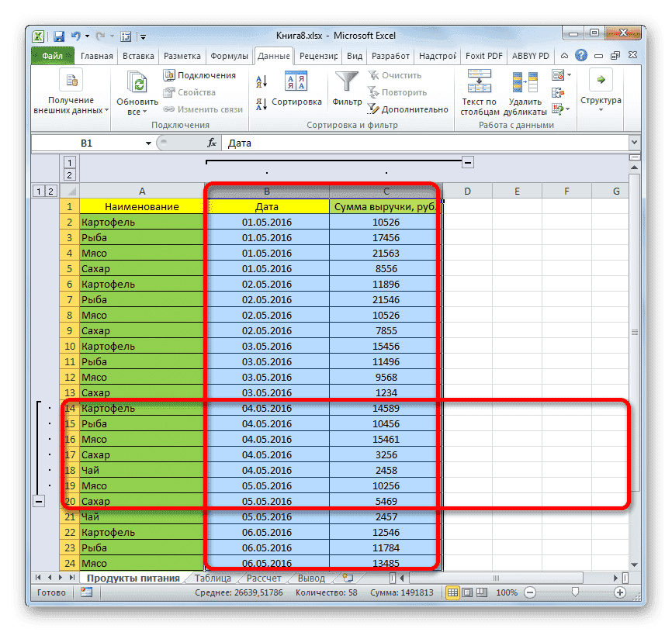The width and height of the screenshot is (672, 632).
Task: Click the Insert Function fx icon
Action: pos(213,143)
